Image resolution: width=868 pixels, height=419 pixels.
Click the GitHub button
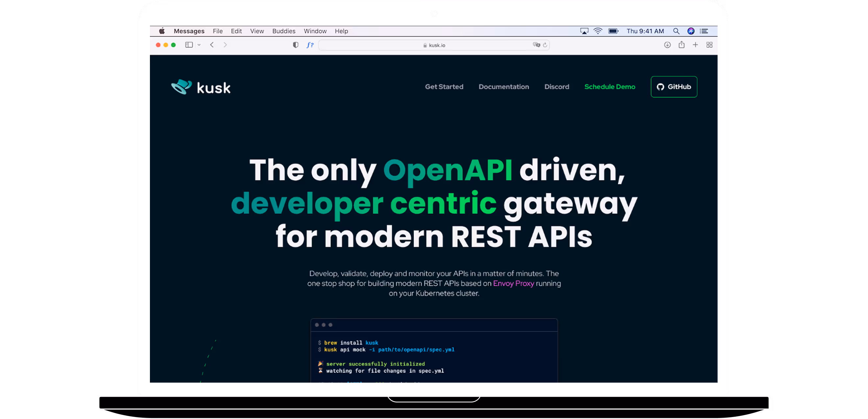point(674,87)
